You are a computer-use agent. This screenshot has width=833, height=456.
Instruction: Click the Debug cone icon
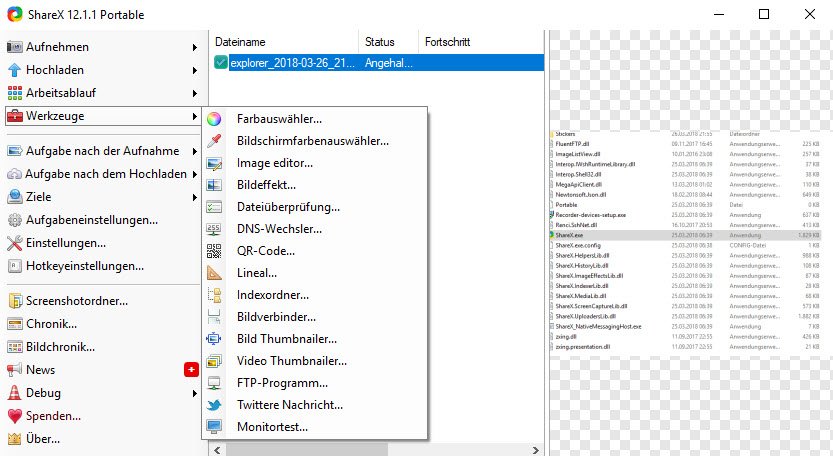(x=15, y=393)
